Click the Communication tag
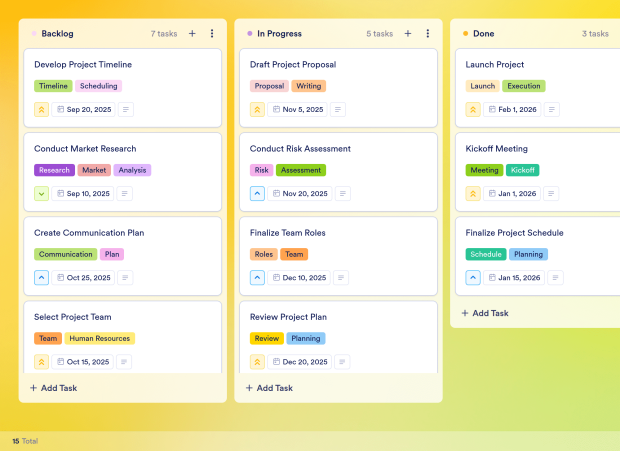 pyautogui.click(x=66, y=254)
